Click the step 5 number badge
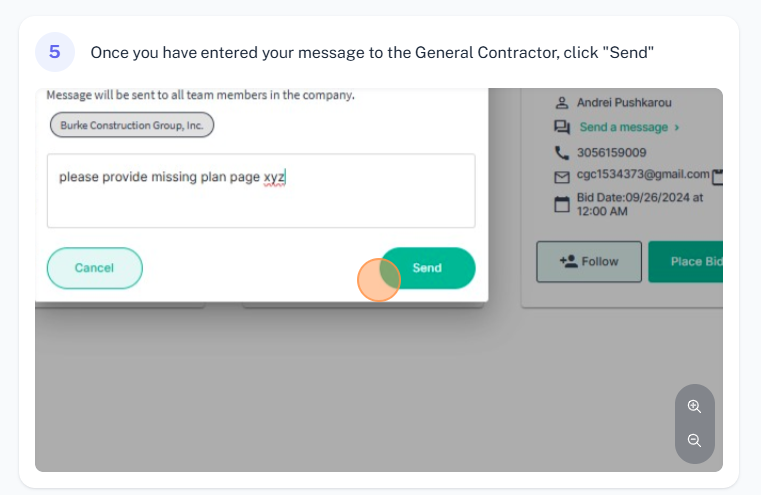Image resolution: width=761 pixels, height=495 pixels. 55,52
